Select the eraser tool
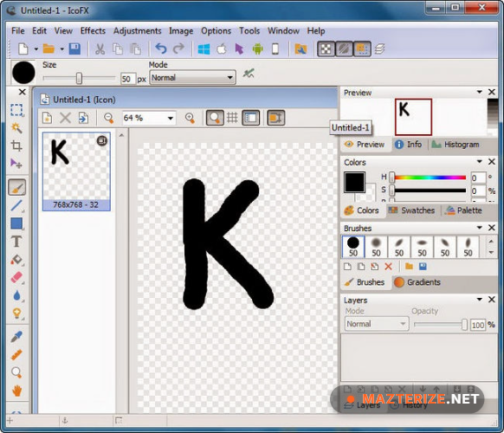 click(x=16, y=277)
